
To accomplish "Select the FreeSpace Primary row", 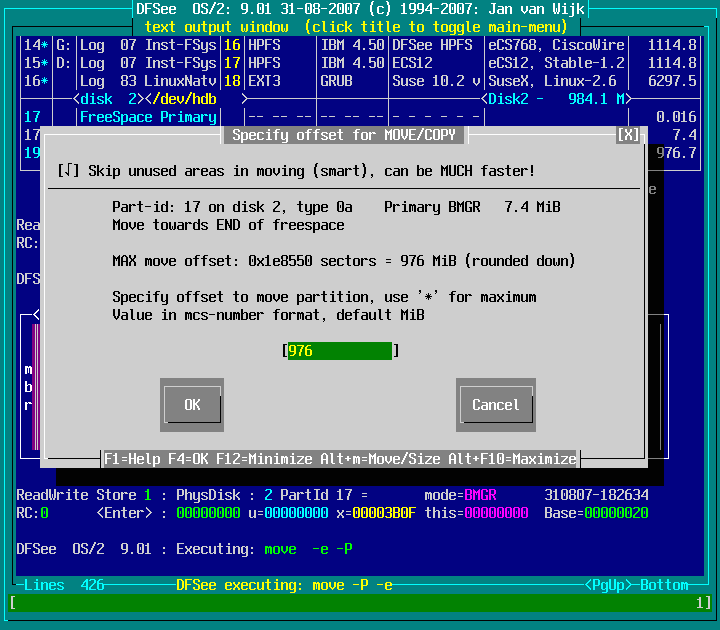I will click(148, 117).
